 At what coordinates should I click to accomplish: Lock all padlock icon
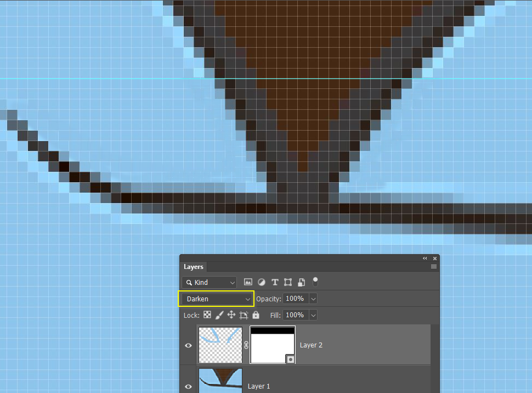pyautogui.click(x=256, y=315)
